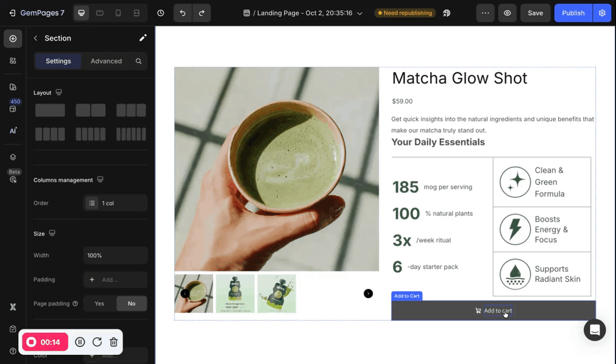Viewport: 616px width, 364px height.
Task: Open version history clock icon
Action: [x=160, y=13]
